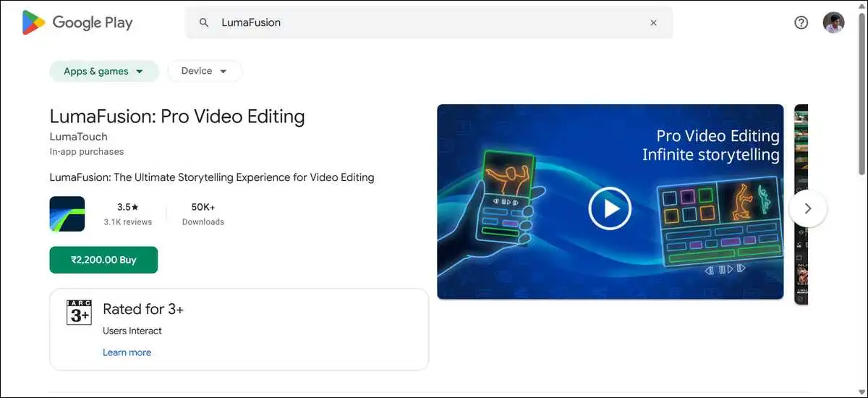Open the Help center icon
Screen dimensions: 868x398
[801, 22]
